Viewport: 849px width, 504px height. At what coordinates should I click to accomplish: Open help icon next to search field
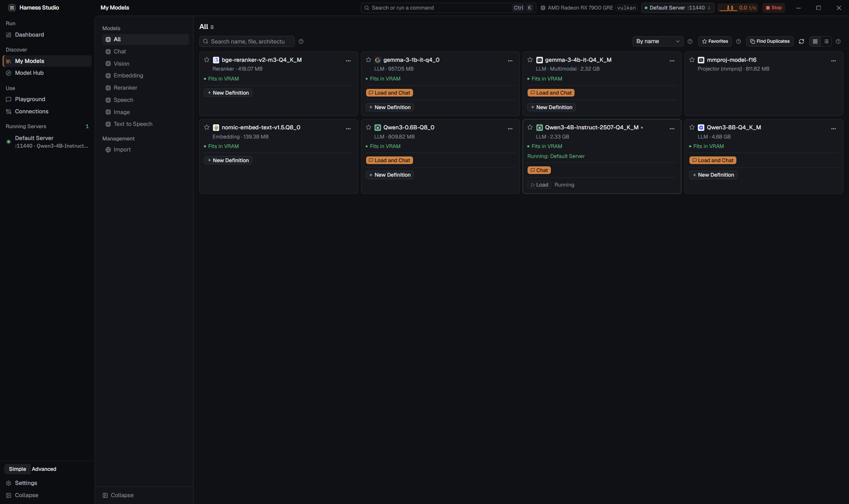click(301, 41)
